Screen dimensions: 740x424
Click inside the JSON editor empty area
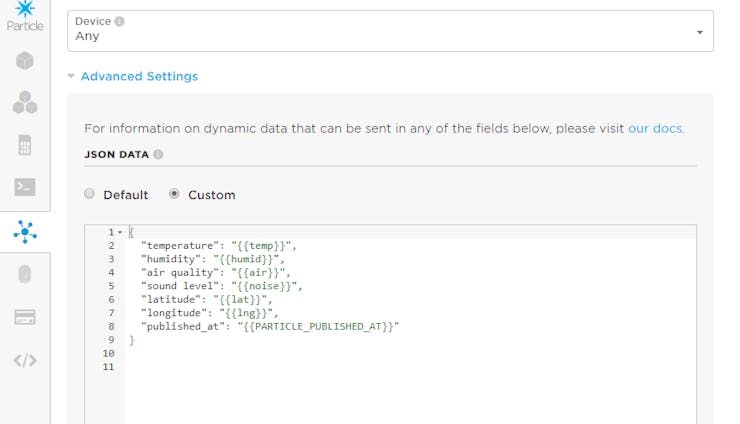pyautogui.click(x=400, y=390)
